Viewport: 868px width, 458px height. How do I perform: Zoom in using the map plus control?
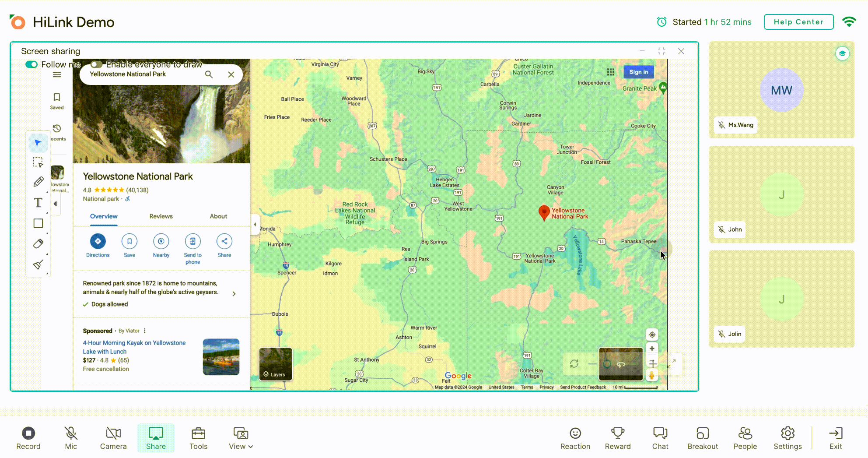tap(652, 349)
